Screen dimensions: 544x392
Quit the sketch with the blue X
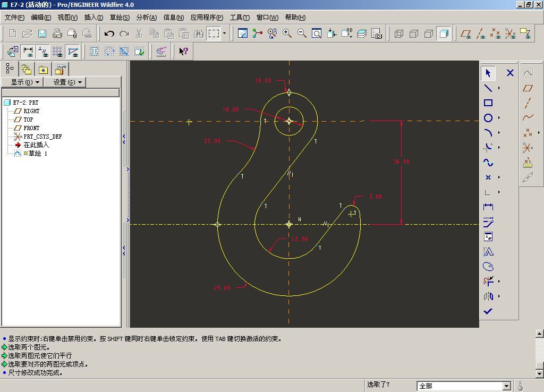(x=510, y=73)
